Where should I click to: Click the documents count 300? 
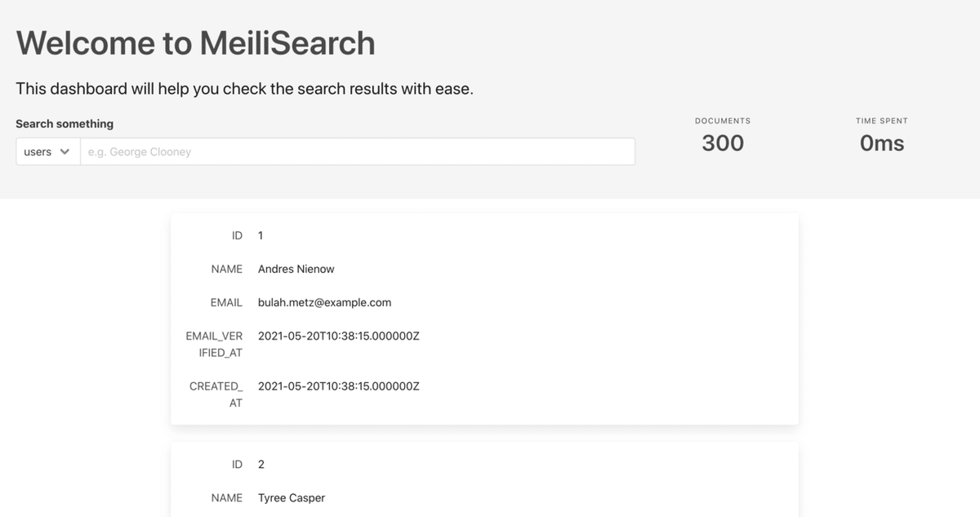coord(723,143)
